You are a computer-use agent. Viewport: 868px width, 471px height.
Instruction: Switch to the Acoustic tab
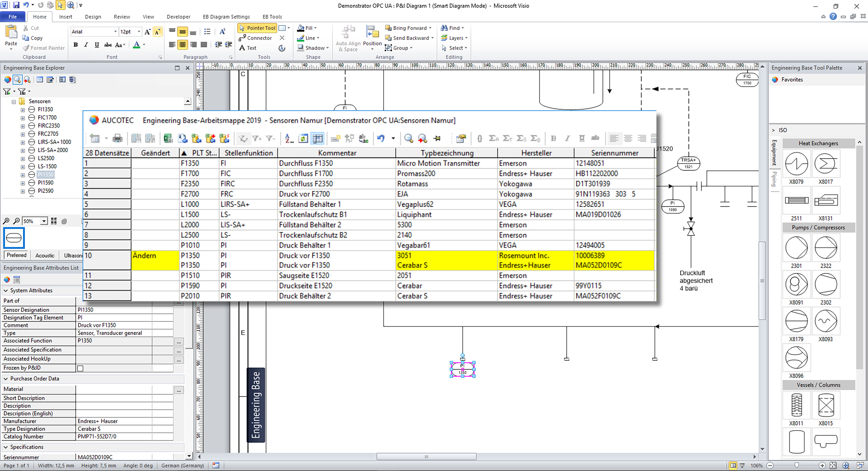click(x=45, y=255)
